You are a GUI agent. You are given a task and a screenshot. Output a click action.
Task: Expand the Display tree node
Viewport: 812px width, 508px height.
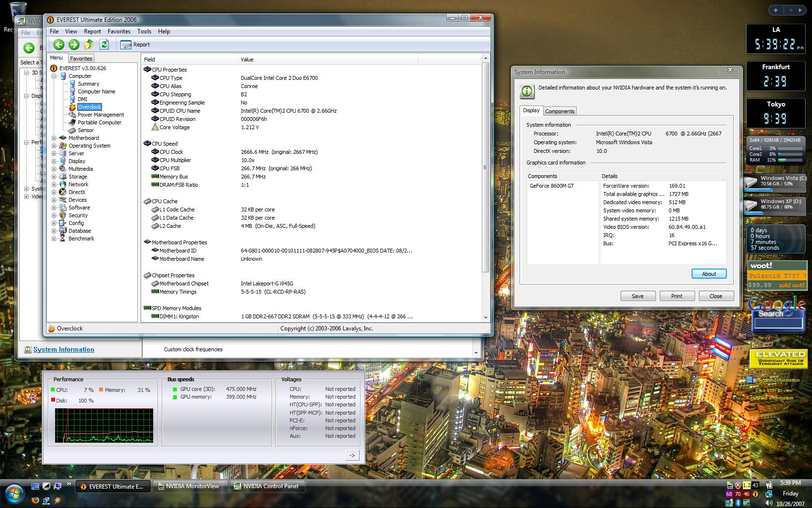point(54,161)
